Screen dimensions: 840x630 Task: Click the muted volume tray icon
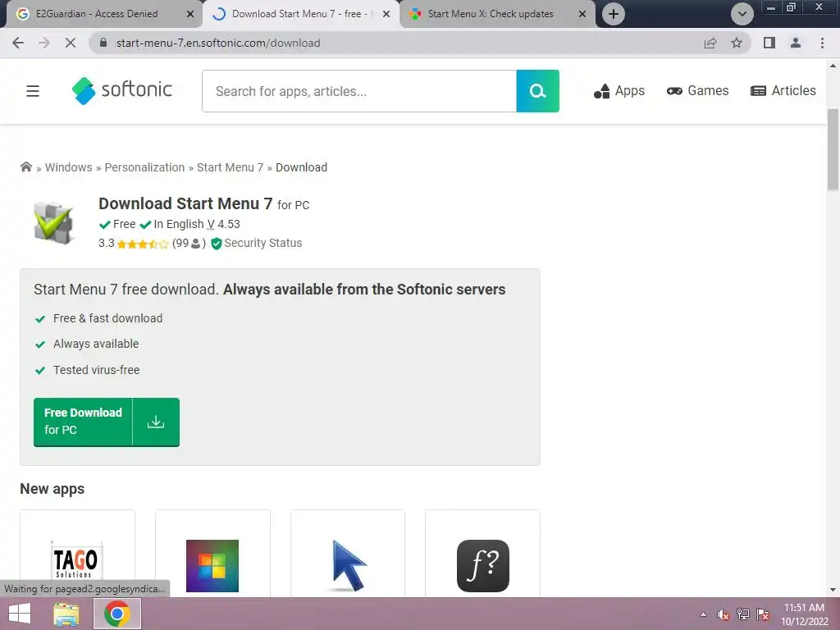(724, 614)
